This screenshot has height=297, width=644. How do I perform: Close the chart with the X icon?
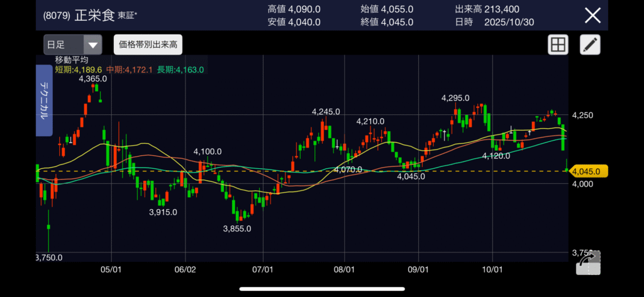(x=592, y=15)
